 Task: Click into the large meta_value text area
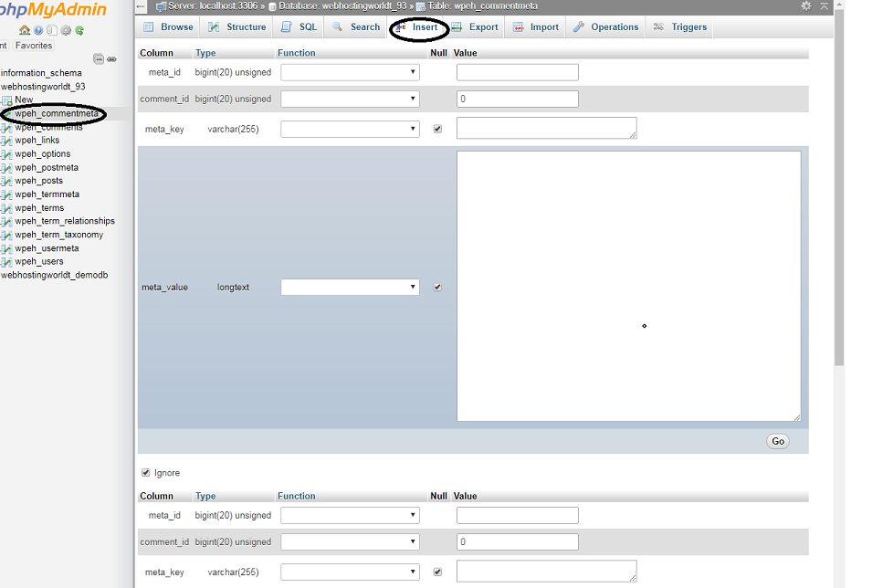(628, 286)
